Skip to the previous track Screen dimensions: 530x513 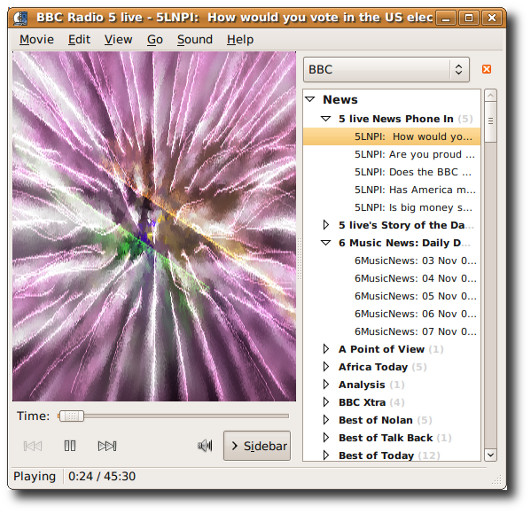[33, 446]
